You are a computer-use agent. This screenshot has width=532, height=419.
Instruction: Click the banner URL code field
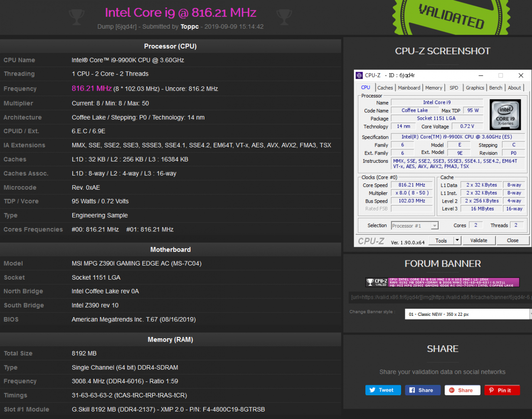pos(441,297)
